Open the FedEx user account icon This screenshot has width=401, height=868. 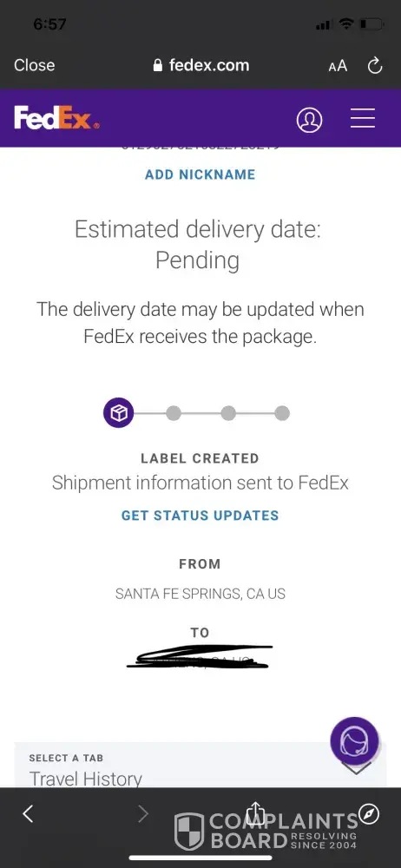click(x=309, y=119)
